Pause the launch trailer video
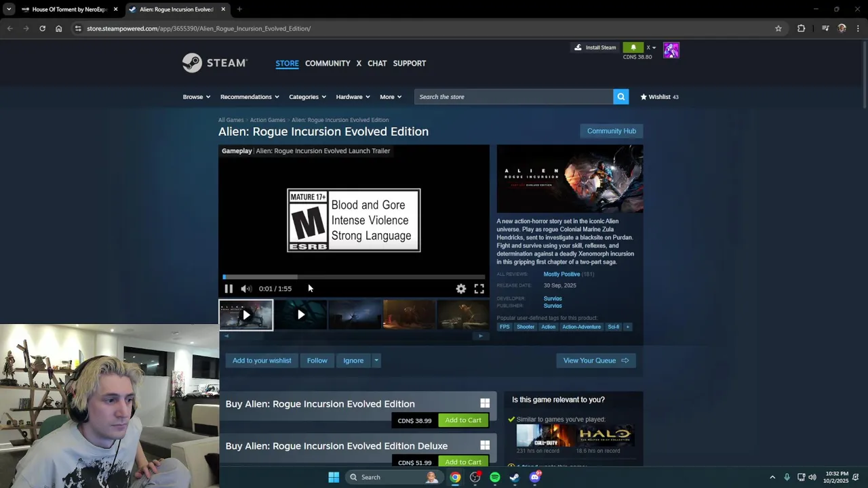 pos(229,289)
